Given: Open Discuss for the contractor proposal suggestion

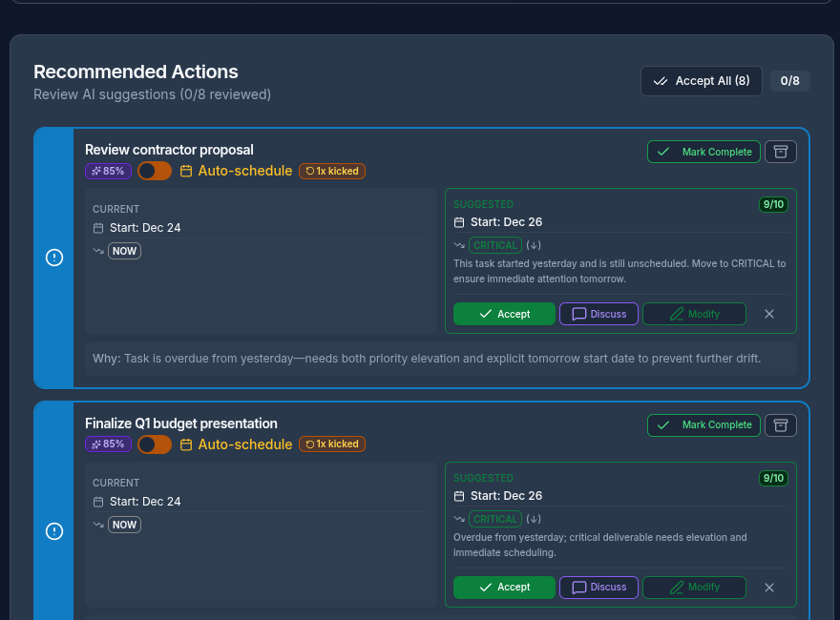Looking at the screenshot, I should [x=598, y=314].
